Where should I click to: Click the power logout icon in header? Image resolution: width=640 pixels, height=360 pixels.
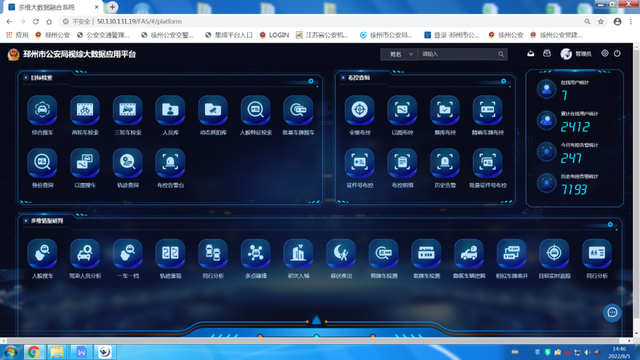tap(617, 53)
